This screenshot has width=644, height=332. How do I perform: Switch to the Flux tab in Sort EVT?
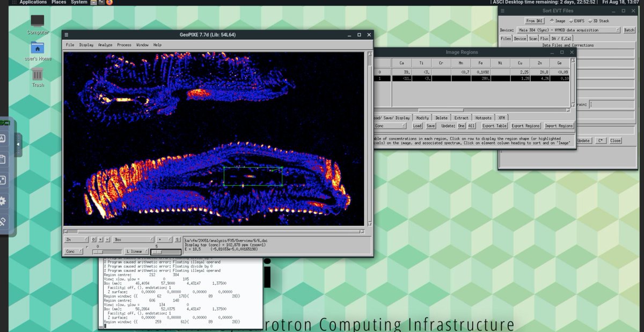tap(545, 39)
